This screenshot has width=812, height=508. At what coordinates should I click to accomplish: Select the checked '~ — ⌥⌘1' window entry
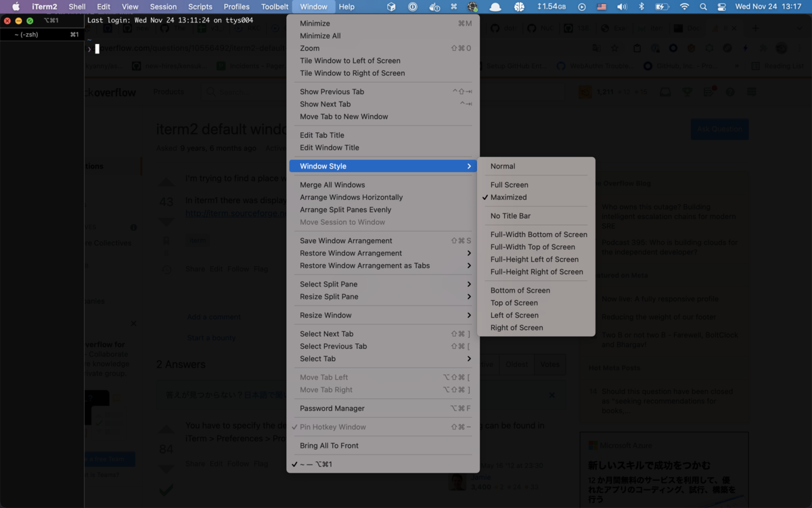[383, 464]
